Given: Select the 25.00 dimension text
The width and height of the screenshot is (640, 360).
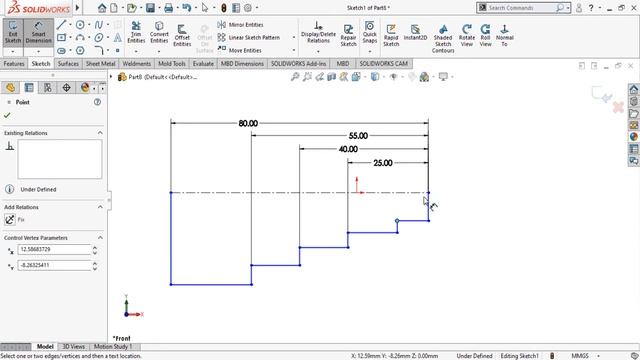Looking at the screenshot, I should 382,163.
